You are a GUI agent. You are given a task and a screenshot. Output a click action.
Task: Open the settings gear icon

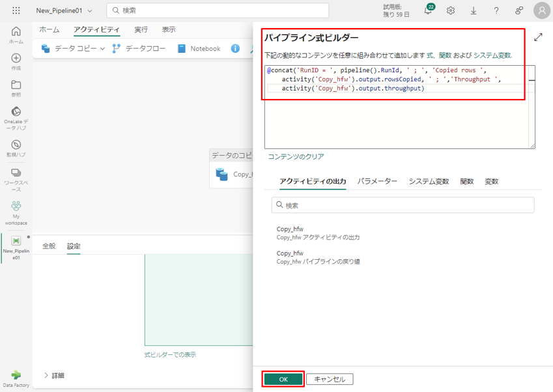[451, 10]
